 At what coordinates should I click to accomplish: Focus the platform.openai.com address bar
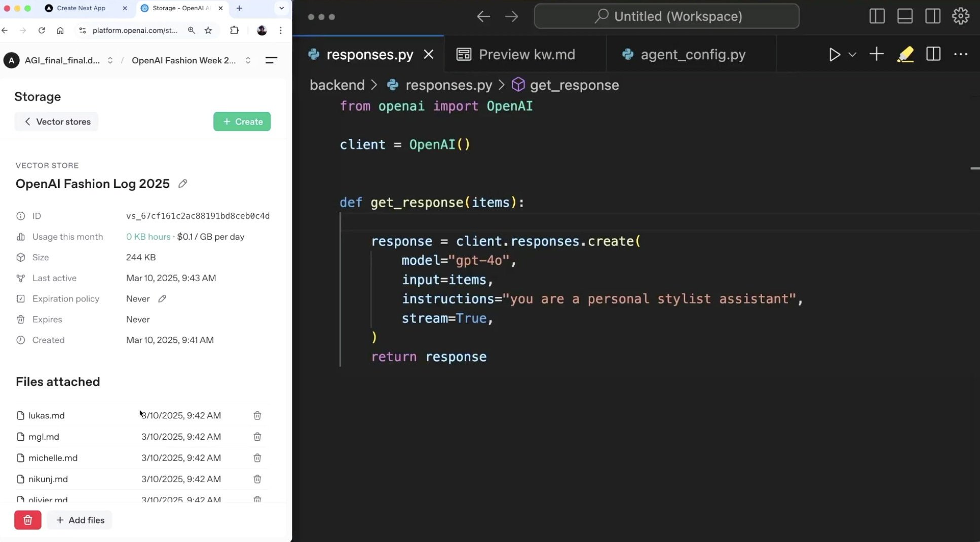(x=135, y=30)
